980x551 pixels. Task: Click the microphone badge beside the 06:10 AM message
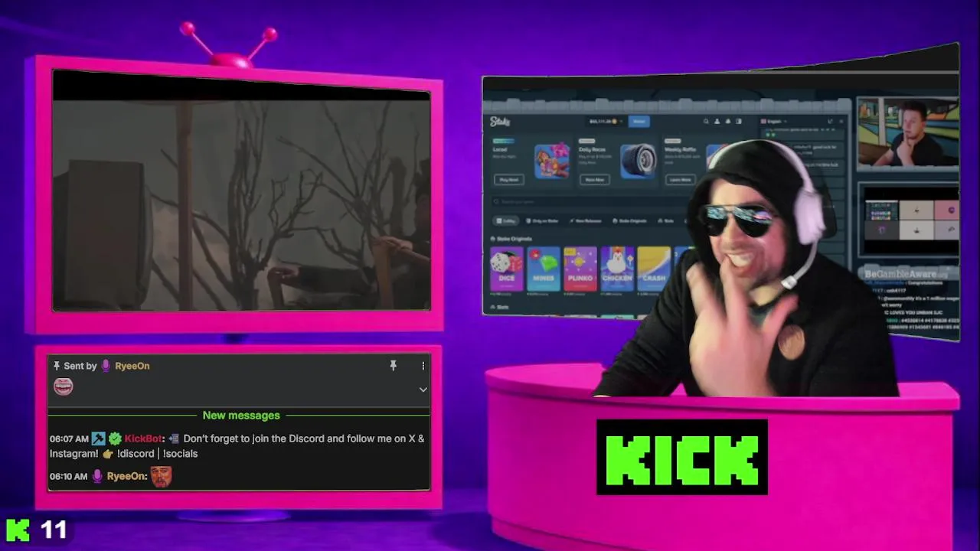[x=97, y=476]
